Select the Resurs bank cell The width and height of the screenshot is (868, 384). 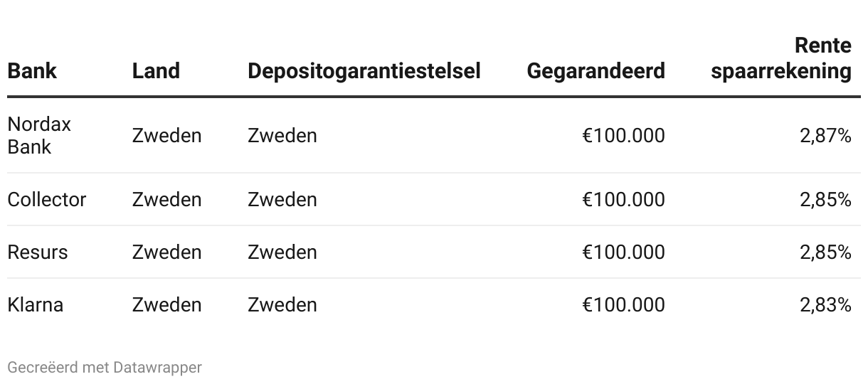pos(38,252)
